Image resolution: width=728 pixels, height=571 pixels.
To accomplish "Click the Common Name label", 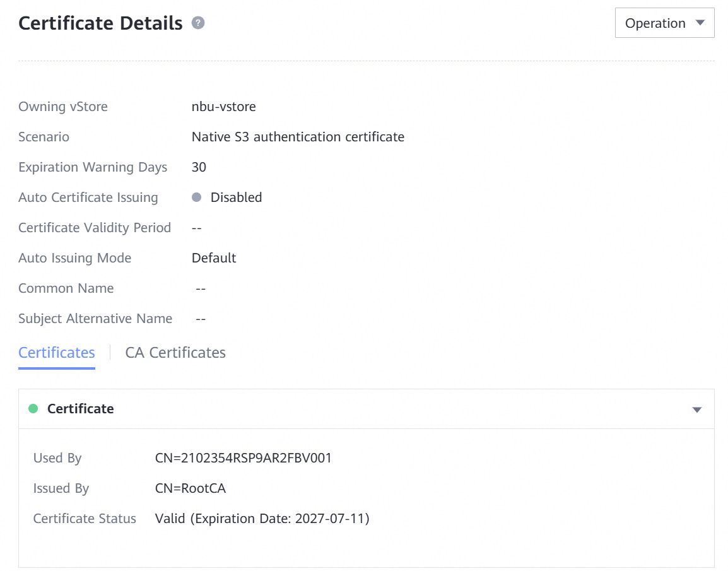I will (66, 288).
